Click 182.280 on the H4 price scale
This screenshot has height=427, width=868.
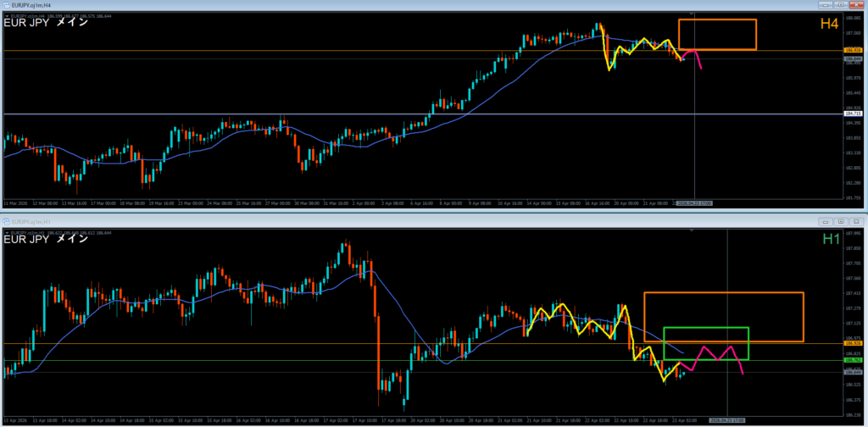tap(852, 182)
